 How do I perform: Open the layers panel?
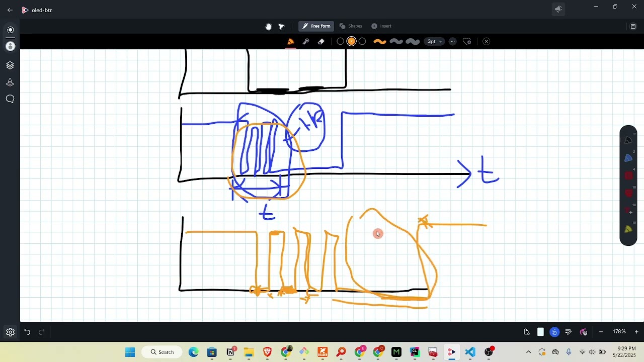[x=10, y=65]
